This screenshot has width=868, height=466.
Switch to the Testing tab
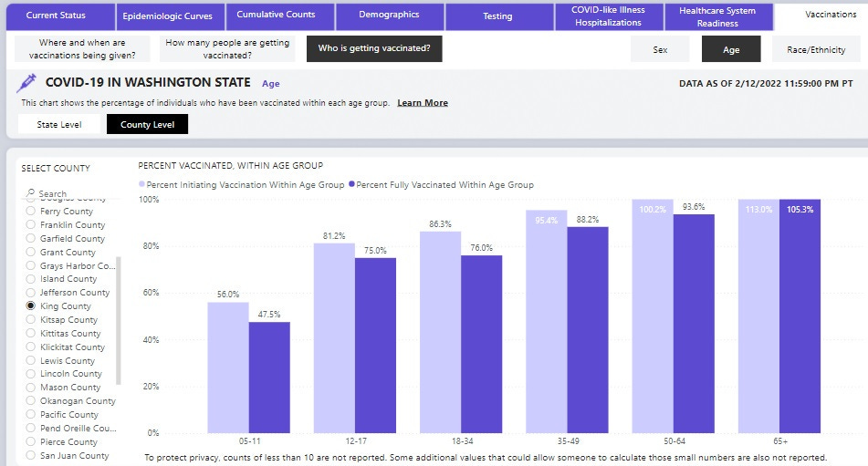pos(497,16)
